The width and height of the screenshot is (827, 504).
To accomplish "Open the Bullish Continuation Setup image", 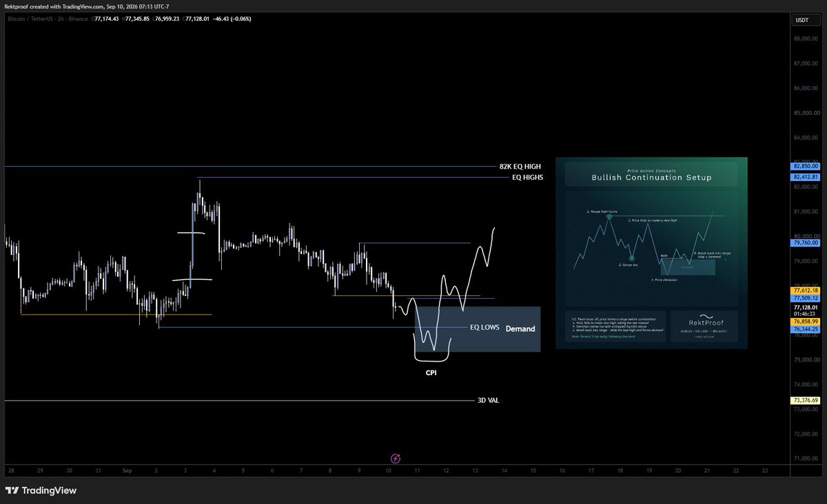I will (651, 253).
